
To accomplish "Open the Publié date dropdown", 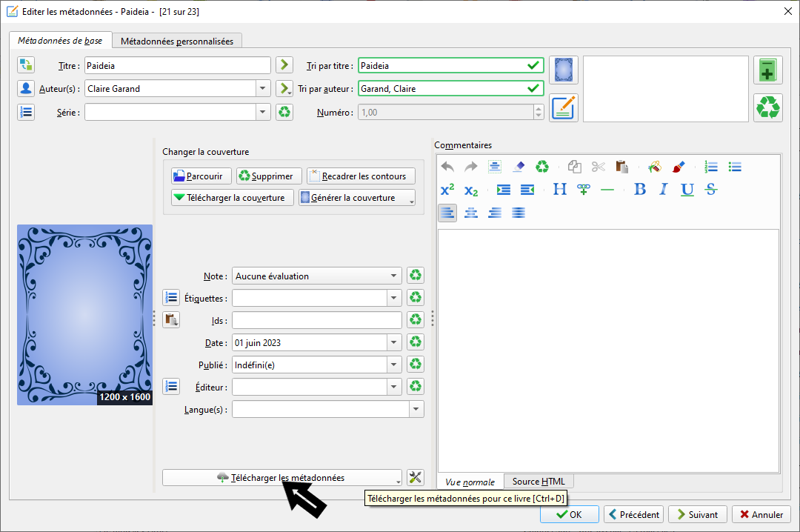I will coord(393,365).
